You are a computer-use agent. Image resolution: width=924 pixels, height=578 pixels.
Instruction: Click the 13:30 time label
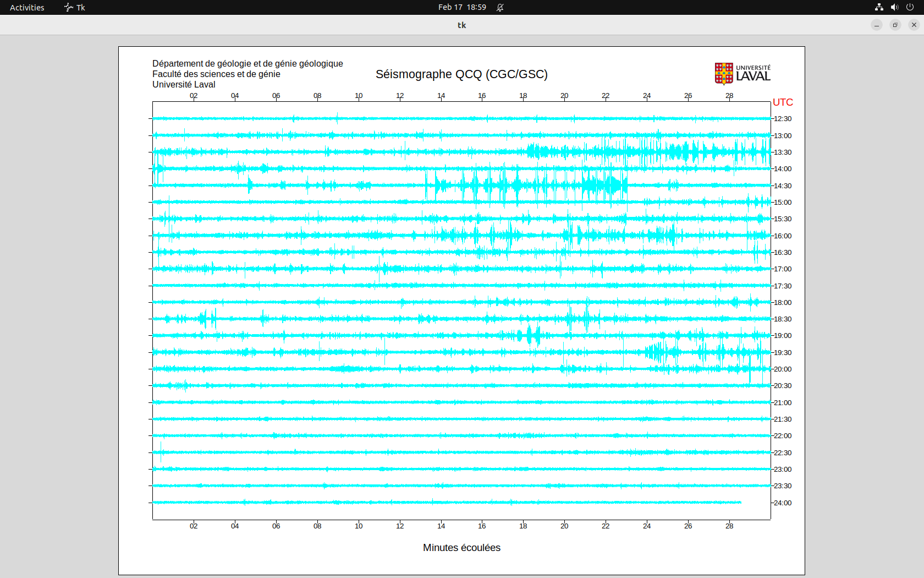click(x=783, y=152)
